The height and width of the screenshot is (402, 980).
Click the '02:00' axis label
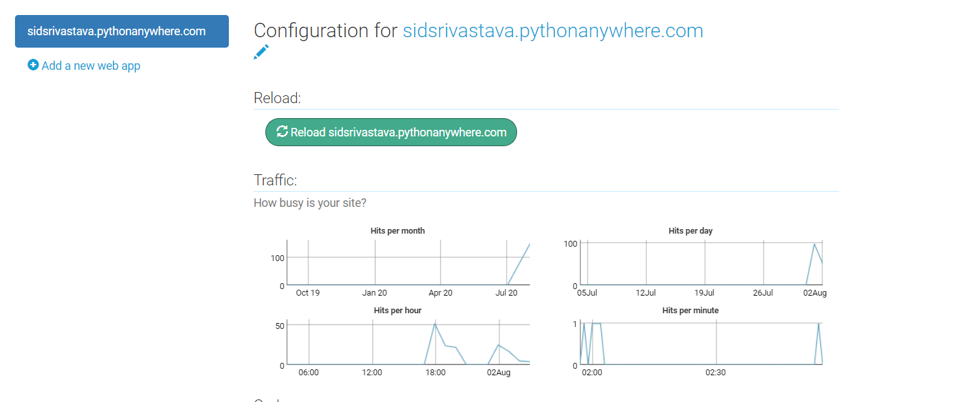592,373
